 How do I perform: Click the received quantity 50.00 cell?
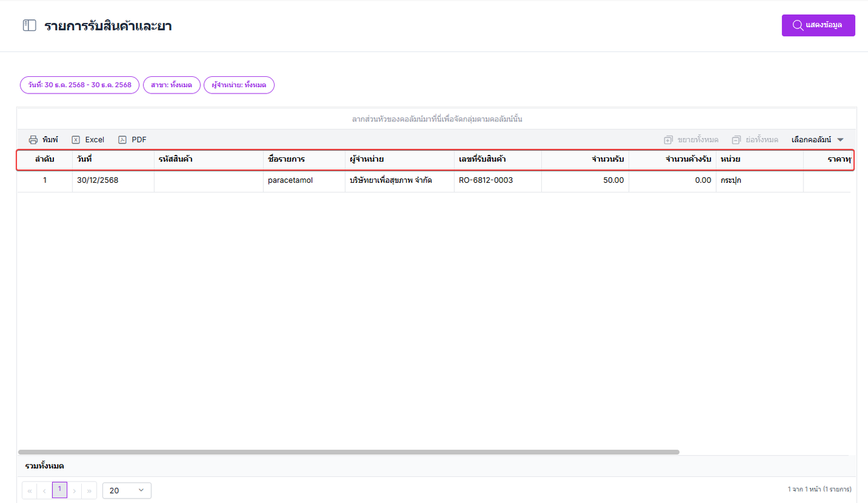point(585,181)
